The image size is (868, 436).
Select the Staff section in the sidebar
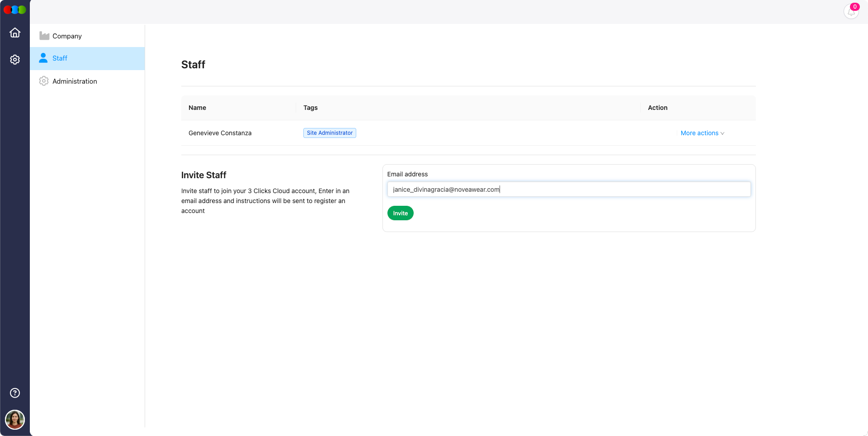[60, 58]
